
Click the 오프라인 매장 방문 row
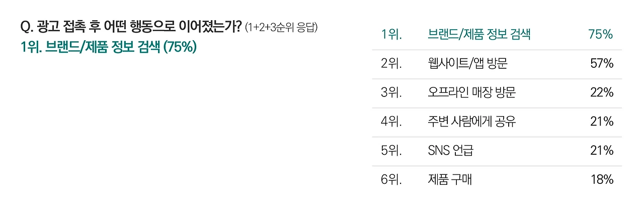click(x=497, y=93)
